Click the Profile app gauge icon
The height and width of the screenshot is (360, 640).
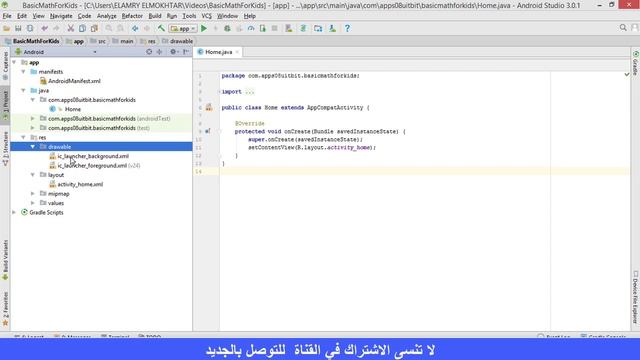[x=251, y=28]
